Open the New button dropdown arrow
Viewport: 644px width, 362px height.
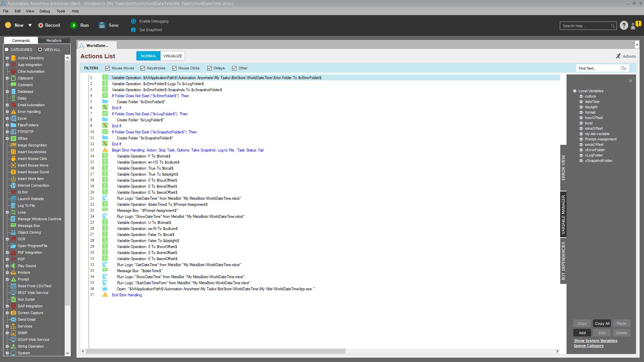30,25
